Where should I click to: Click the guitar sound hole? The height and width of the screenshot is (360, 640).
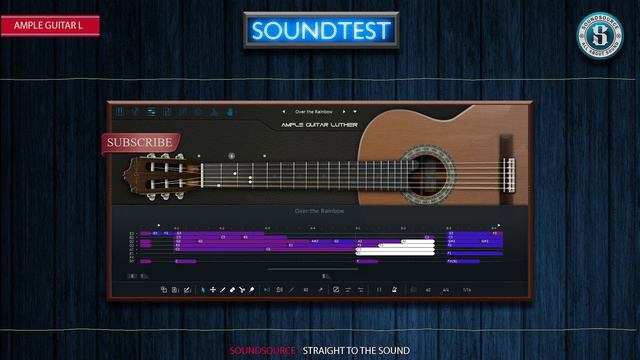tap(428, 174)
